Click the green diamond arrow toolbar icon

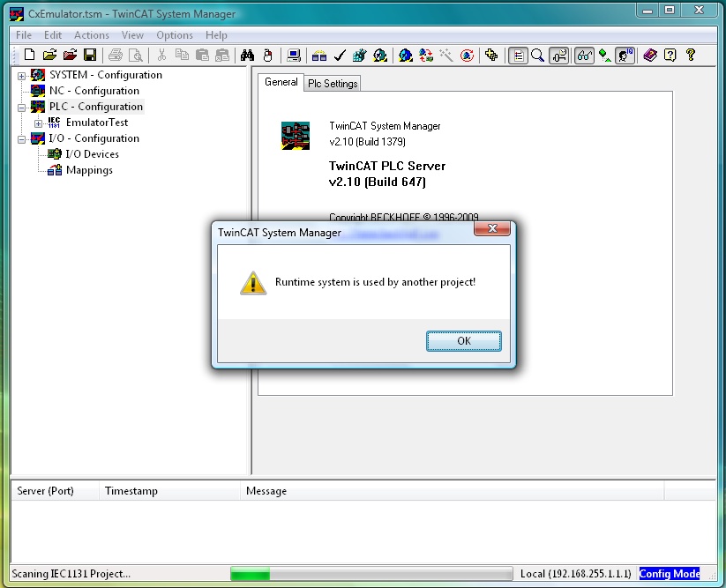pos(604,56)
